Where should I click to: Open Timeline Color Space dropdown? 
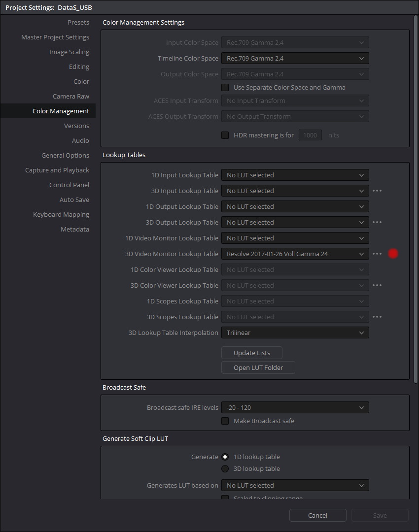point(295,58)
